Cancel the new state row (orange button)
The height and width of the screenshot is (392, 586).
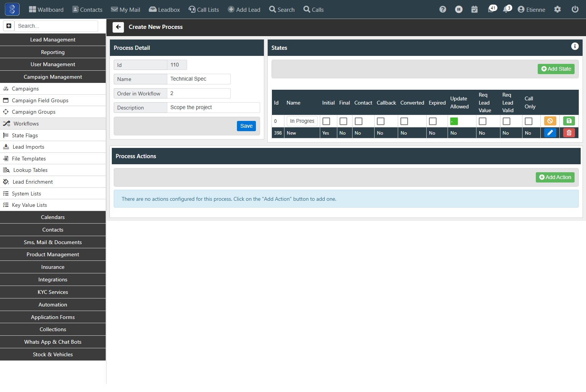tap(550, 121)
